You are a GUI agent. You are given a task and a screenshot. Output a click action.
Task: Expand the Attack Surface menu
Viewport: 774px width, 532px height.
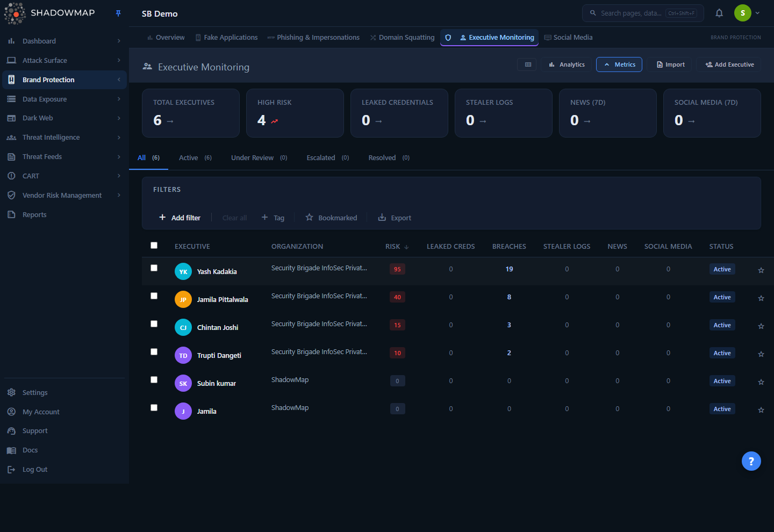click(64, 60)
